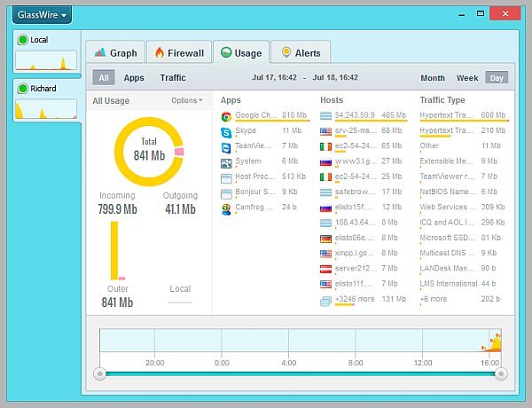Select the first Hypertext Transfer 600 Mb row
Viewport: 532px width, 408px height.
click(464, 115)
